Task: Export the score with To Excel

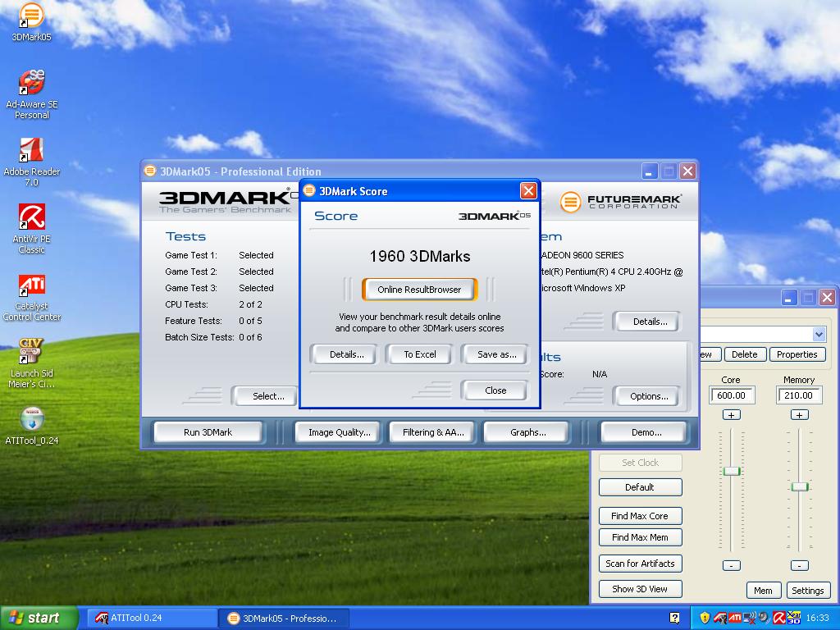Action: (x=419, y=354)
